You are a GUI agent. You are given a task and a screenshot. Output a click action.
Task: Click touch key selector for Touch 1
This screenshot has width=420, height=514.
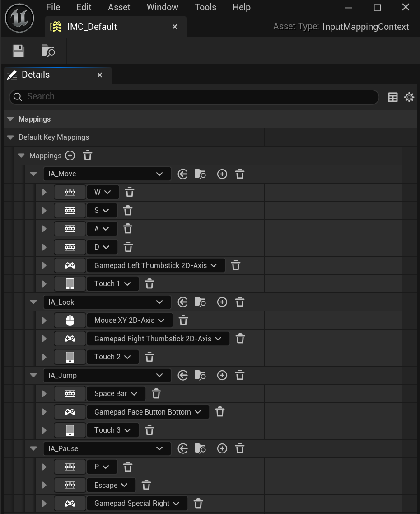(x=70, y=283)
